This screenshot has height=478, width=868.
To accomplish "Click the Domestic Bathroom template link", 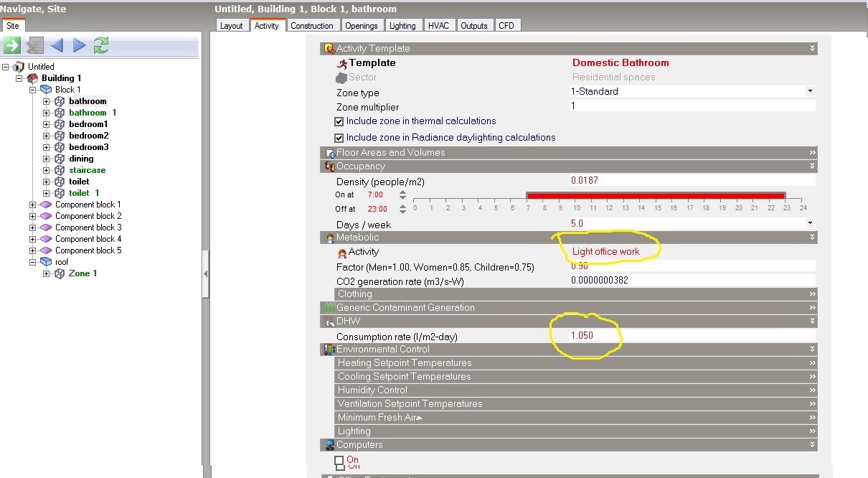I will click(x=621, y=63).
